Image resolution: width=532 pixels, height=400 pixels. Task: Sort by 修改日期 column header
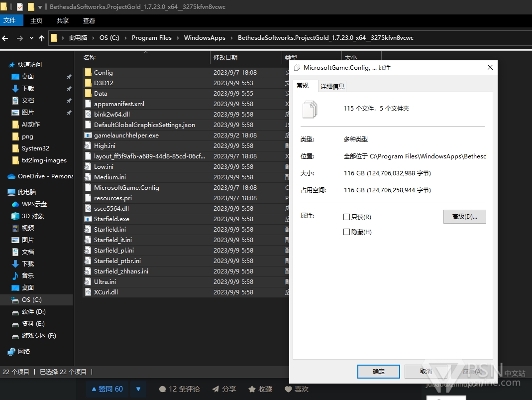tap(225, 57)
